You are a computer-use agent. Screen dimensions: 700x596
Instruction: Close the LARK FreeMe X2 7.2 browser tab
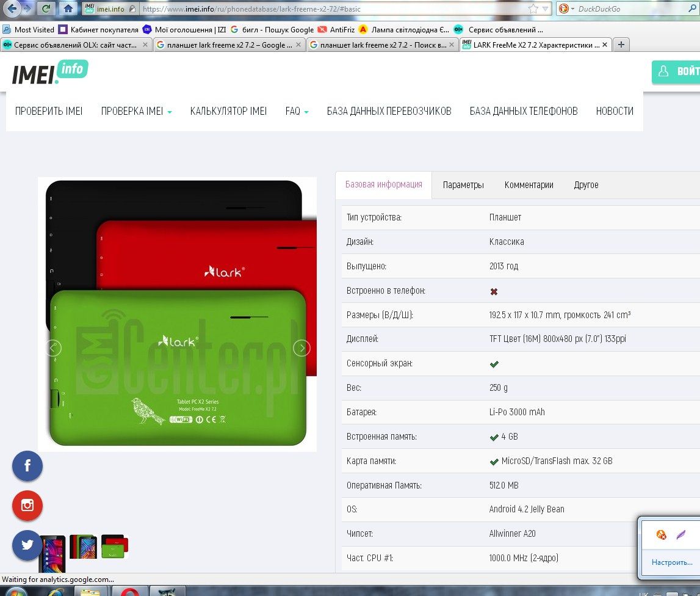click(604, 45)
